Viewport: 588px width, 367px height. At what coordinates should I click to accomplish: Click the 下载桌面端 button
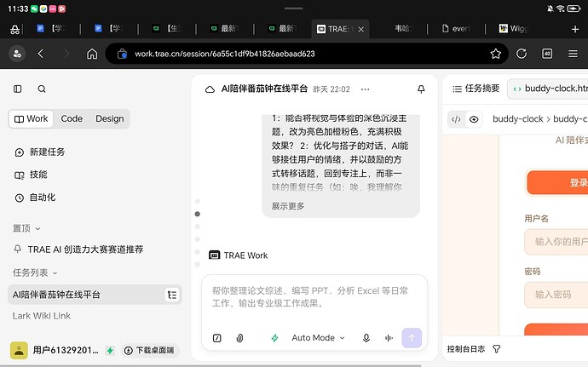coord(150,351)
